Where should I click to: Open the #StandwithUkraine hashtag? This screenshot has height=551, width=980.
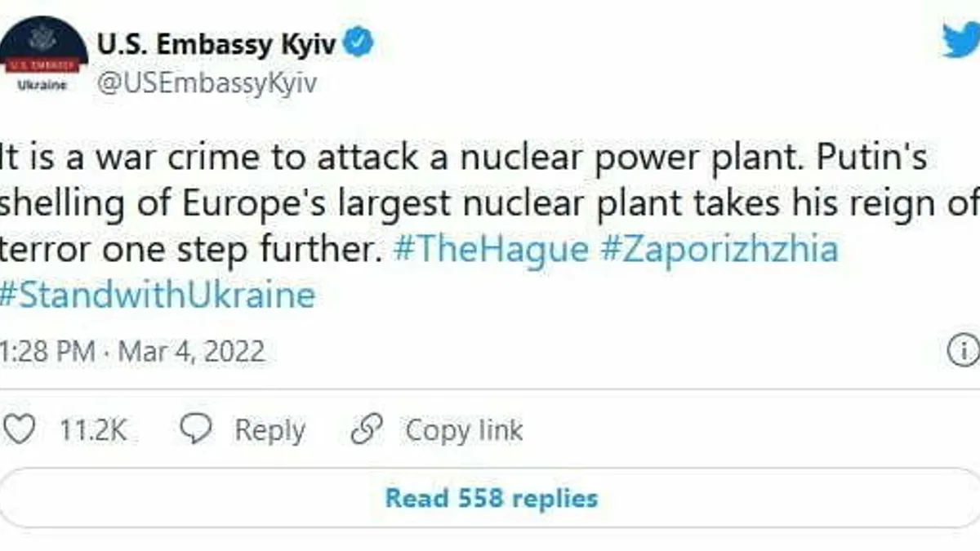click(158, 295)
